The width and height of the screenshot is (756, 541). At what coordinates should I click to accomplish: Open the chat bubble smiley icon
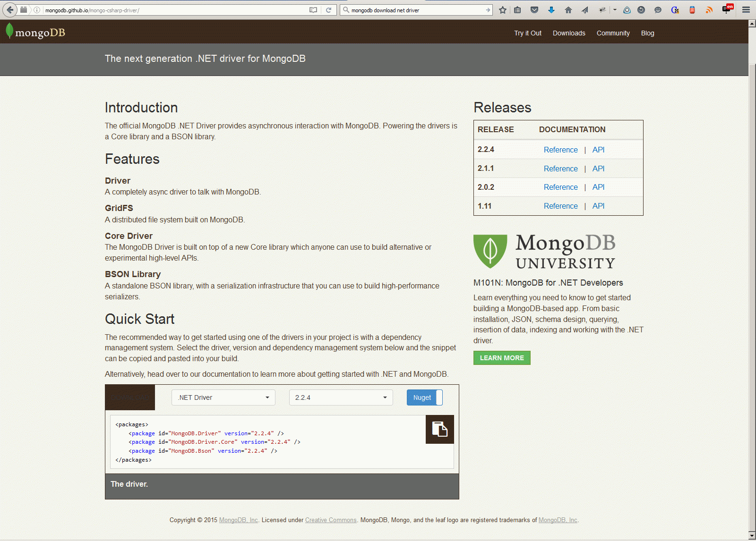coord(658,10)
